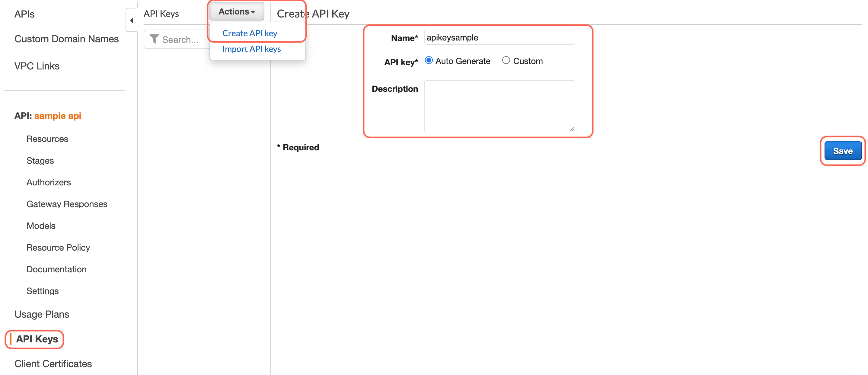868x375 pixels.
Task: Open the Actions dropdown menu
Action: pos(237,12)
